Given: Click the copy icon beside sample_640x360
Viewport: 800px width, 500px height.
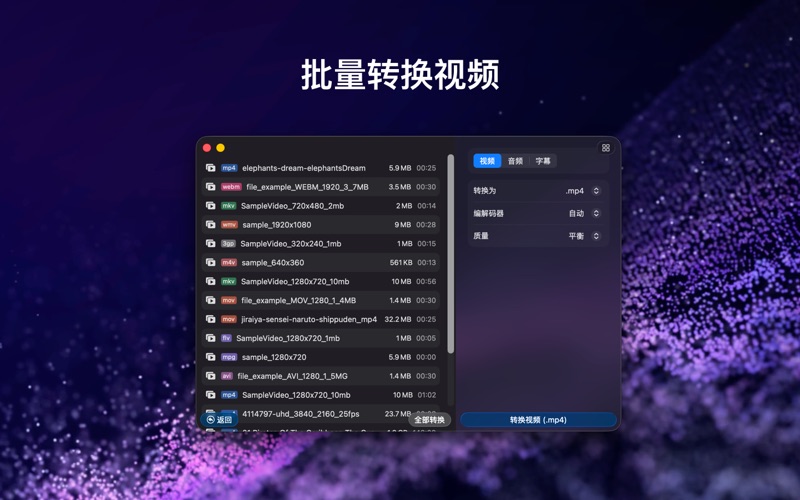Looking at the screenshot, I should 210,262.
